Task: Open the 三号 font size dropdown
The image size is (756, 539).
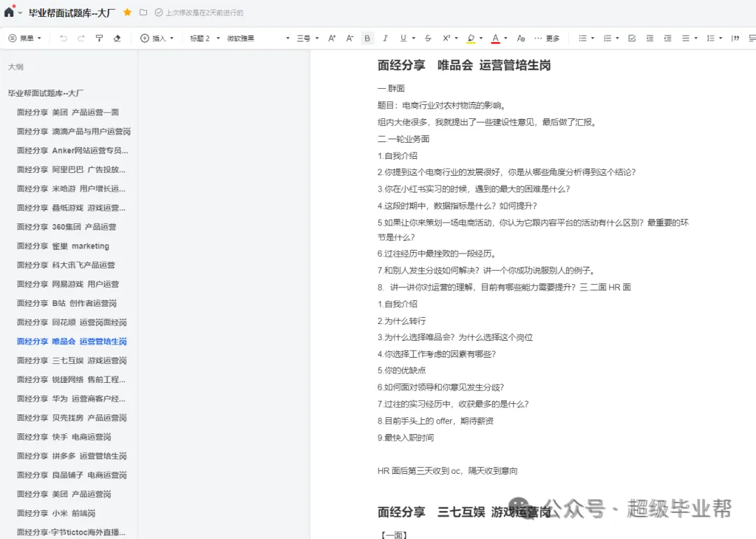Action: click(307, 38)
